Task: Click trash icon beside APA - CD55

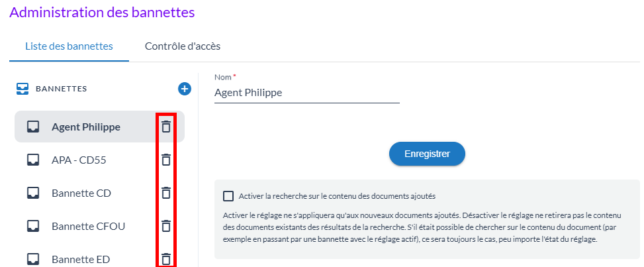Action: [x=166, y=160]
